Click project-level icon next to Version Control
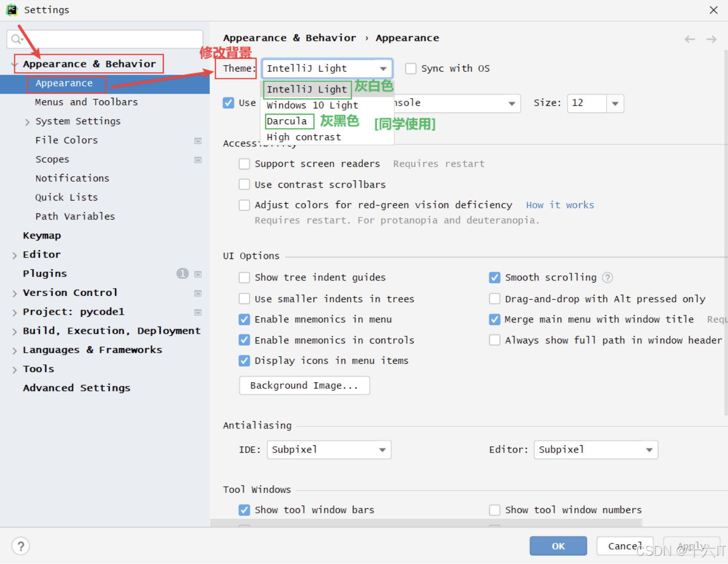The image size is (728, 564). (x=198, y=293)
